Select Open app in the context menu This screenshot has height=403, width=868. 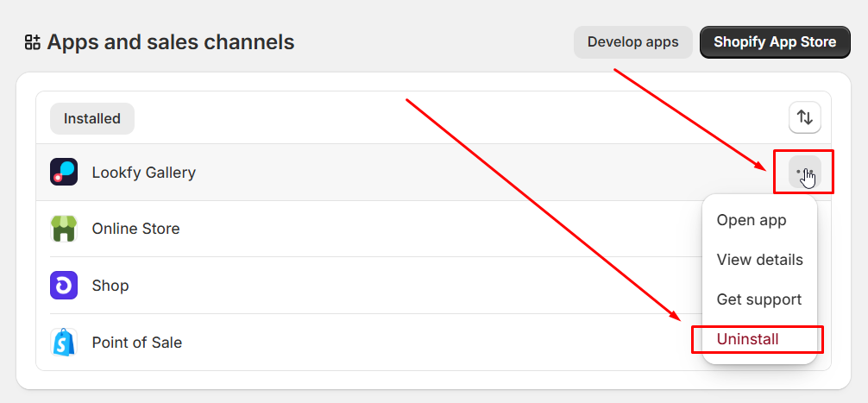(752, 220)
